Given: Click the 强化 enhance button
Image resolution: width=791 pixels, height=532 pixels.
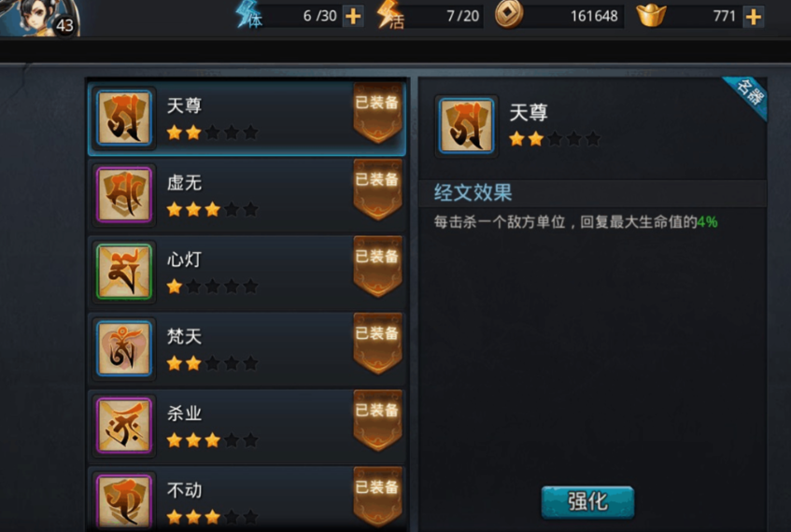Looking at the screenshot, I should (587, 502).
